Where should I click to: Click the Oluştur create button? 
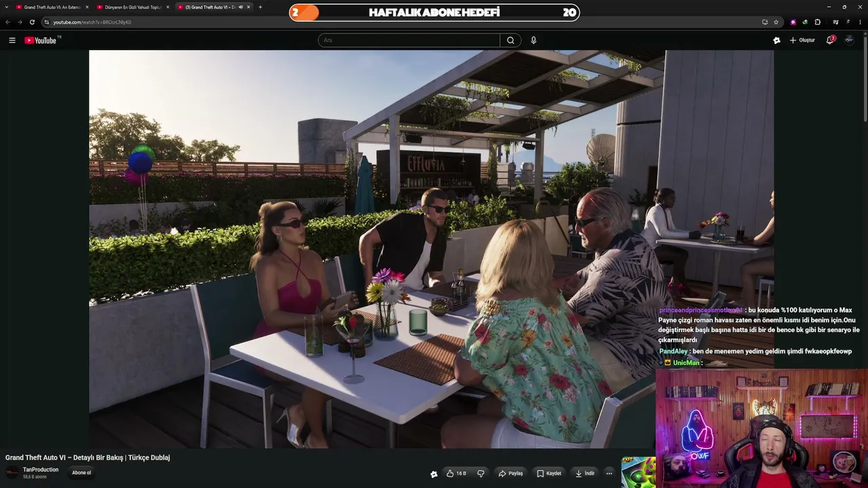coord(802,40)
